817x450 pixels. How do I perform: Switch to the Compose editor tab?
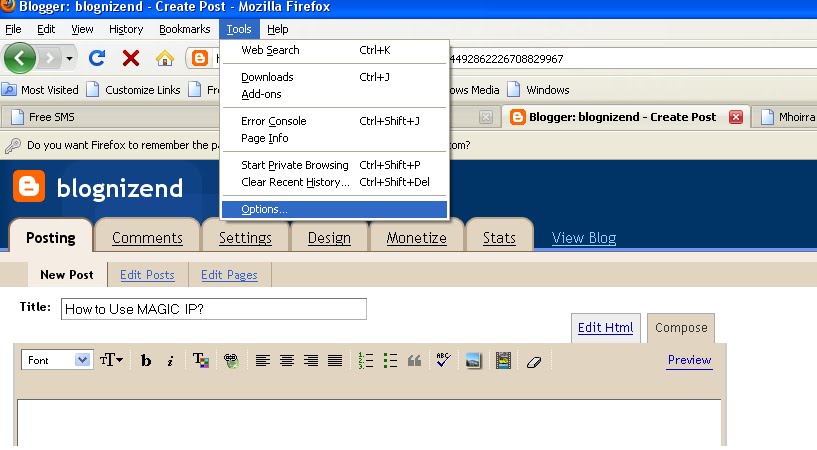pyautogui.click(x=680, y=328)
